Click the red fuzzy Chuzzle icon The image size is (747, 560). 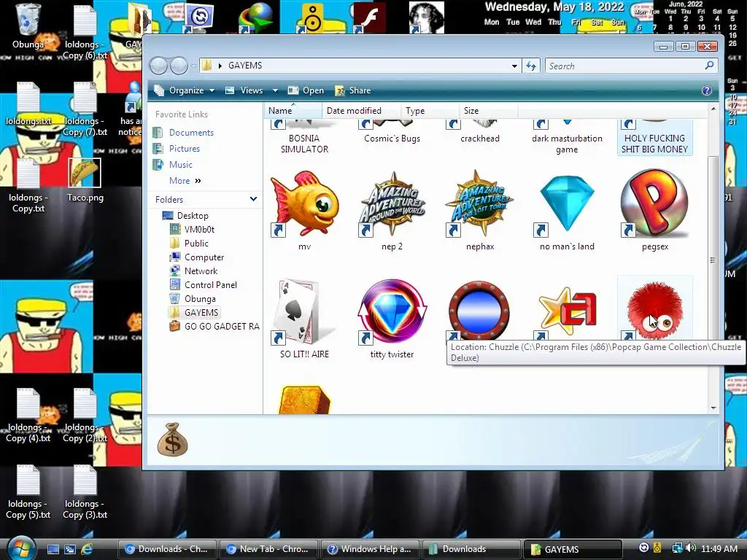click(x=654, y=309)
